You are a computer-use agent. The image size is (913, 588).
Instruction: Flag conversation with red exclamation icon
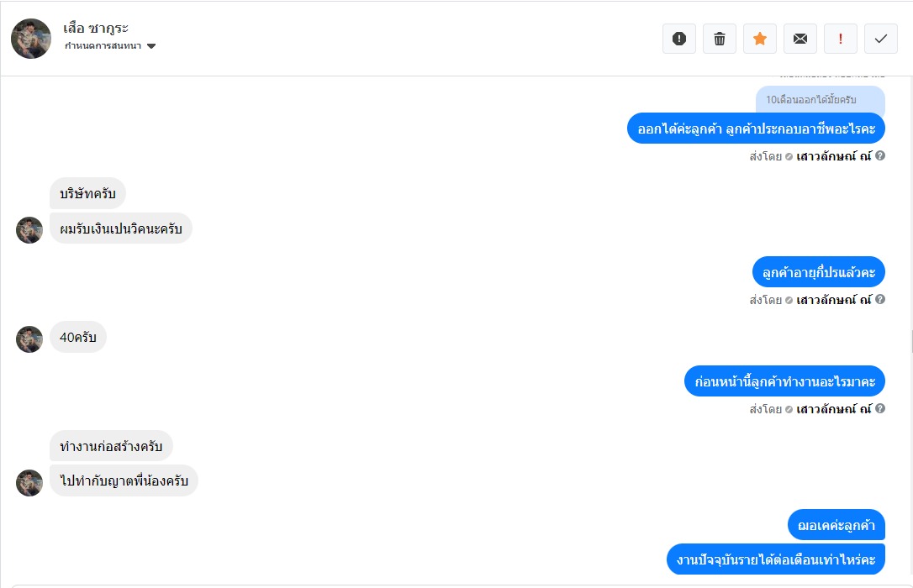coord(841,39)
